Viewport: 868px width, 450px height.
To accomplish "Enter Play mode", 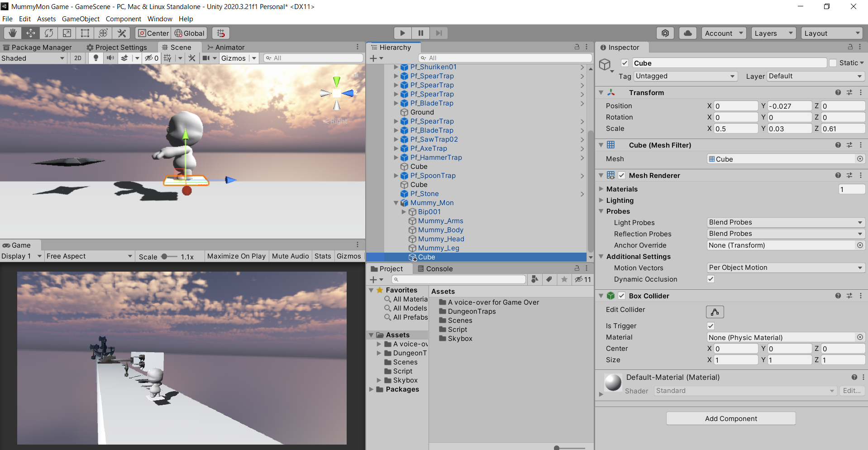I will point(402,33).
